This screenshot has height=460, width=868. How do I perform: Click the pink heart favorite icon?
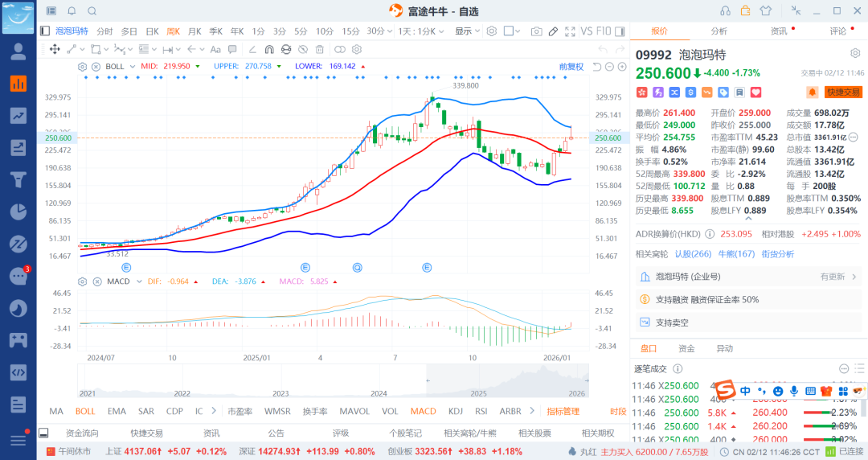(755, 92)
